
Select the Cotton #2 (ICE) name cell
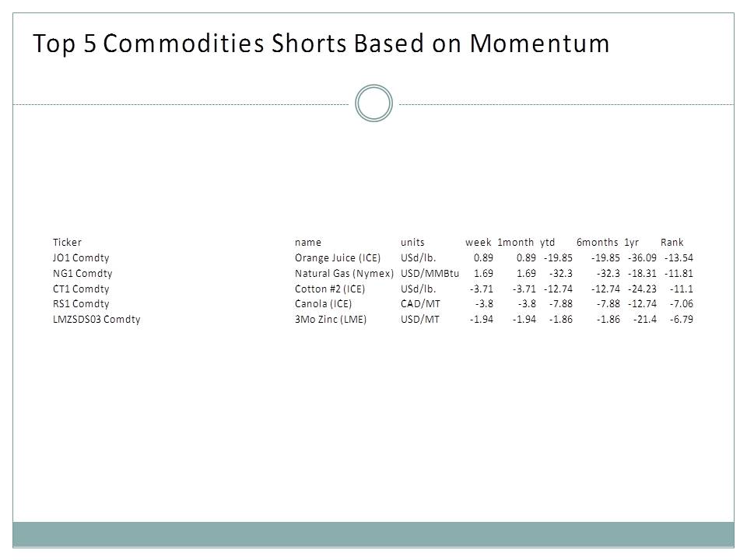(333, 289)
